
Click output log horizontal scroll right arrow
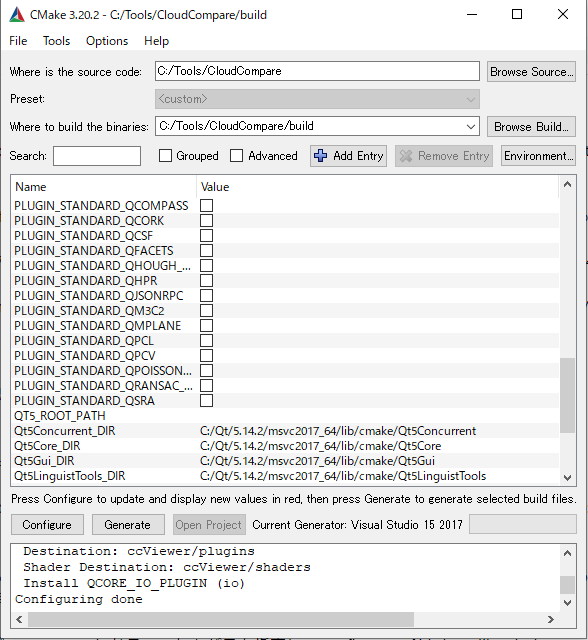coord(550,619)
